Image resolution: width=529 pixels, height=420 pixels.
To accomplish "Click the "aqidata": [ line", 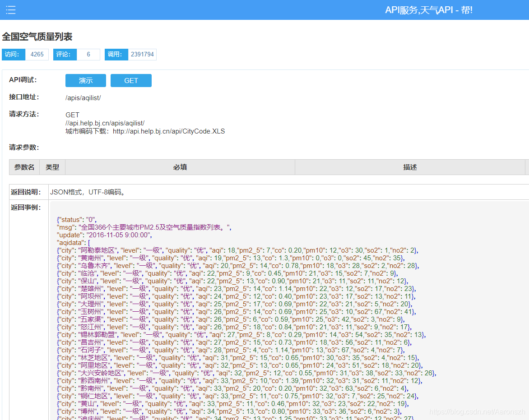I will click(74, 243).
